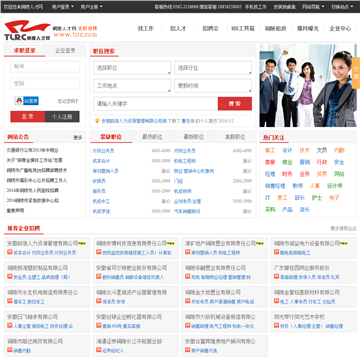The width and height of the screenshot is (360, 360).
Task: Open the HR工具箱 navigation item
Action: pyautogui.click(x=243, y=29)
